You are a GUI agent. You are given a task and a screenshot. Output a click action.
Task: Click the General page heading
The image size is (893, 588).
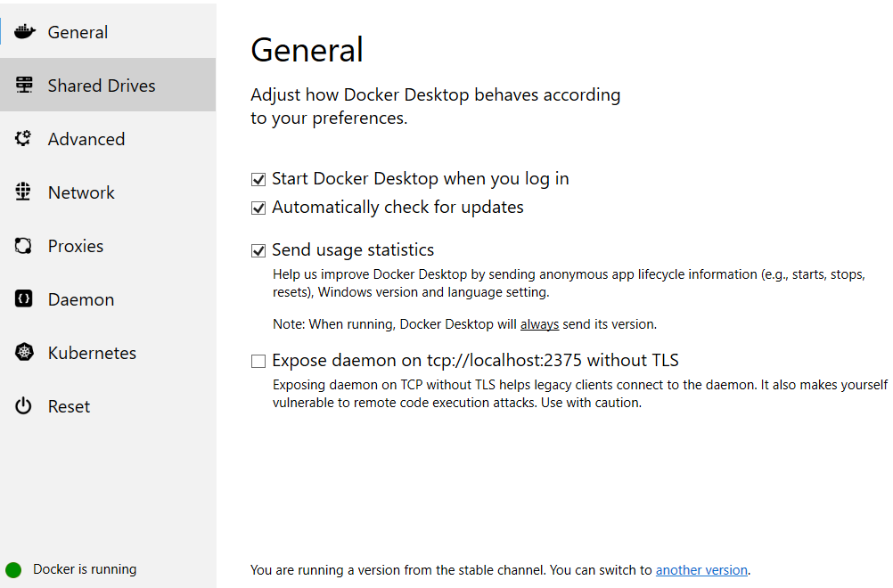tap(307, 50)
